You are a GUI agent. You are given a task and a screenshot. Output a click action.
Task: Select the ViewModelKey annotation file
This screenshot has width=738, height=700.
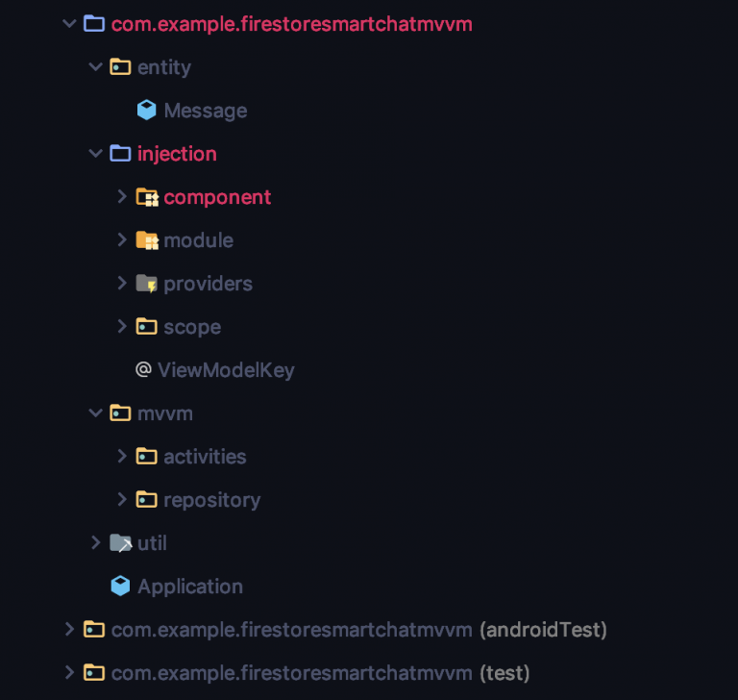pos(226,370)
